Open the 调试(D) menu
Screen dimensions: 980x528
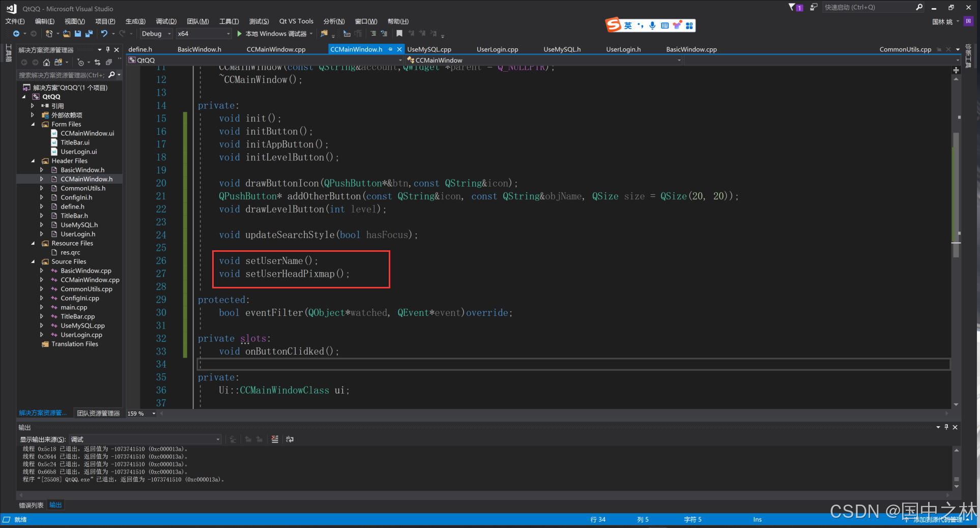coord(166,21)
